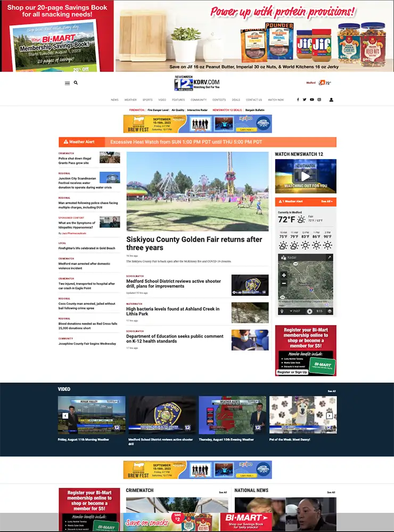Click previous arrow in Video carousel
This screenshot has height=532, width=394.
(65, 415)
